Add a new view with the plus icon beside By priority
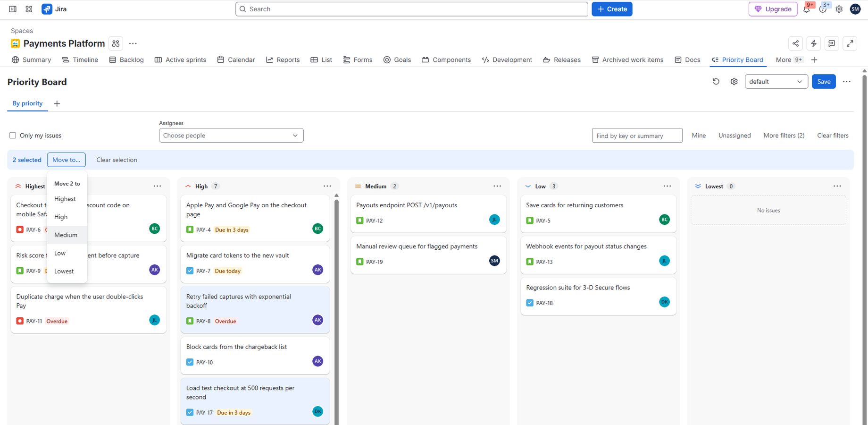Image resolution: width=868 pixels, height=425 pixels. click(57, 103)
